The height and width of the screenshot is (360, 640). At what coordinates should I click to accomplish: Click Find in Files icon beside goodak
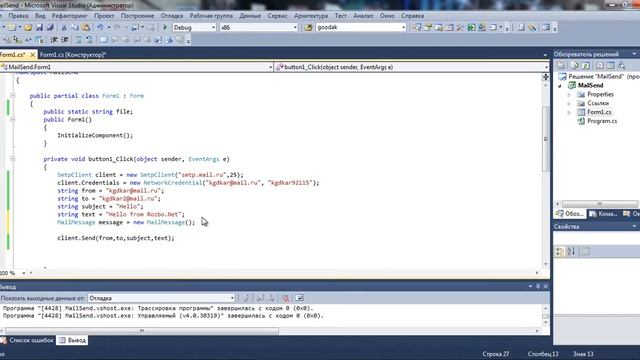(309, 27)
